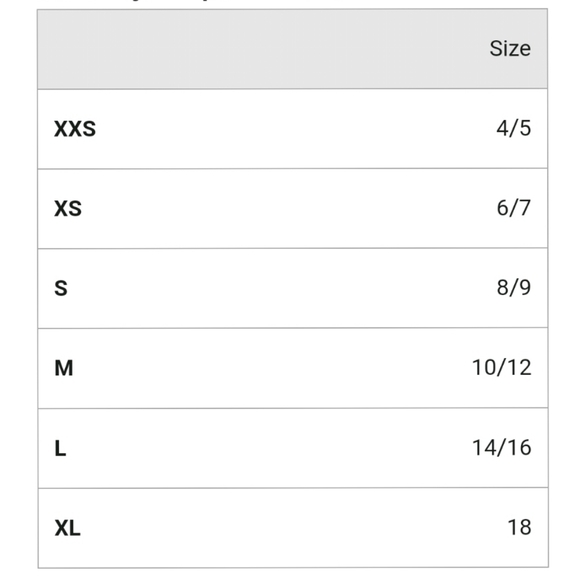580x580 pixels.
Task: Click the 18 size value
Action: tap(520, 527)
